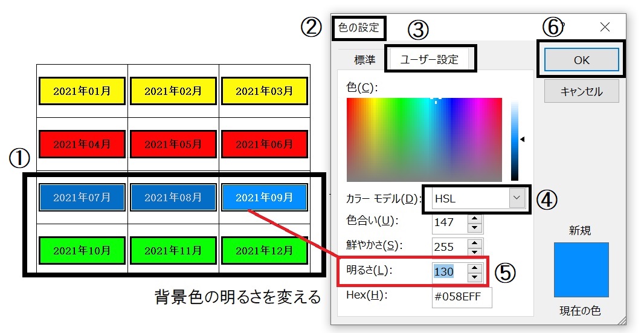This screenshot has height=333, width=644.
Task: Select the 2021年07月 blue box
Action: pos(82,198)
